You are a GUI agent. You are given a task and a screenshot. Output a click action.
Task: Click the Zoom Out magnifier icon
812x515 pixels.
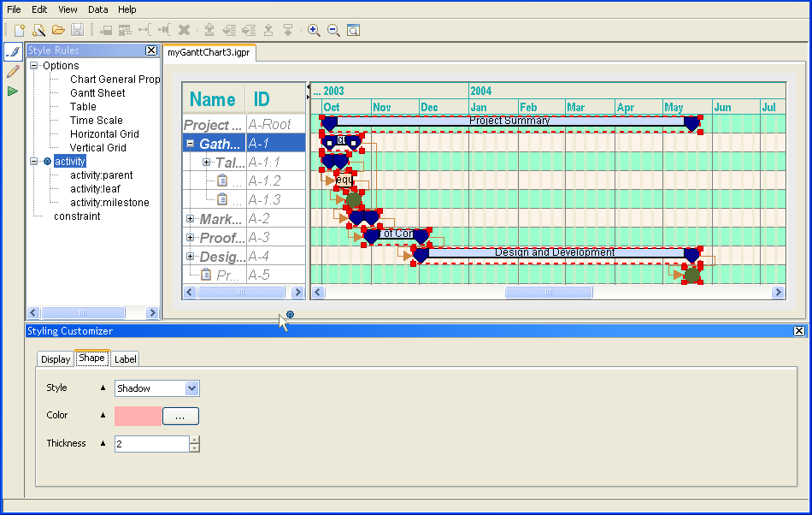[333, 30]
